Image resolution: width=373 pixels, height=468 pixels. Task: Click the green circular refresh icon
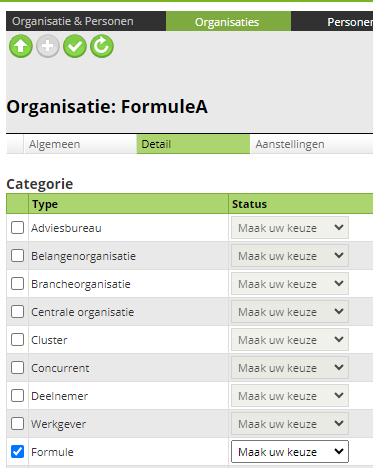point(102,46)
